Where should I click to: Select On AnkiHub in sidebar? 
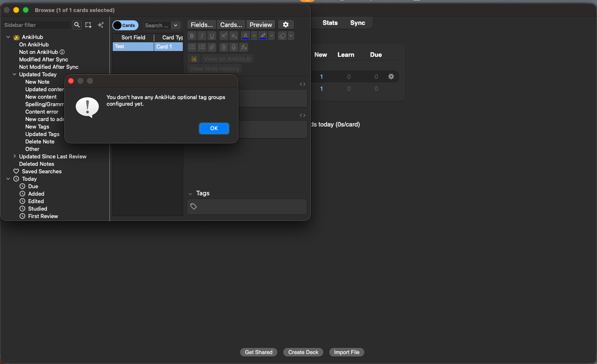(x=34, y=44)
